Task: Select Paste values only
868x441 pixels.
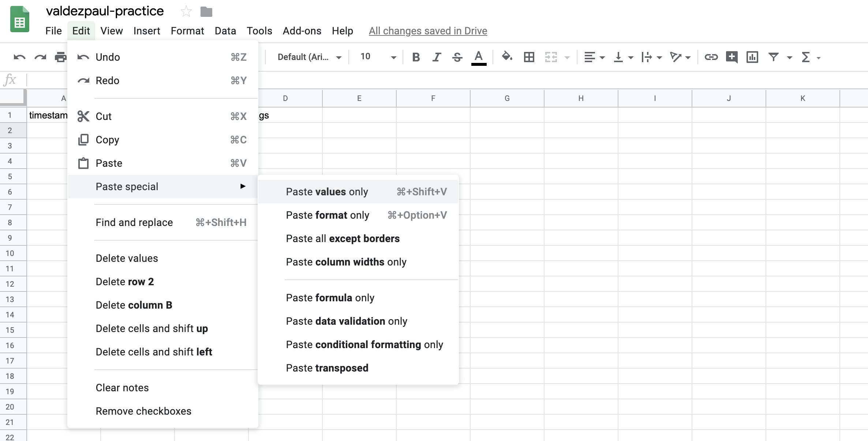Action: click(327, 191)
